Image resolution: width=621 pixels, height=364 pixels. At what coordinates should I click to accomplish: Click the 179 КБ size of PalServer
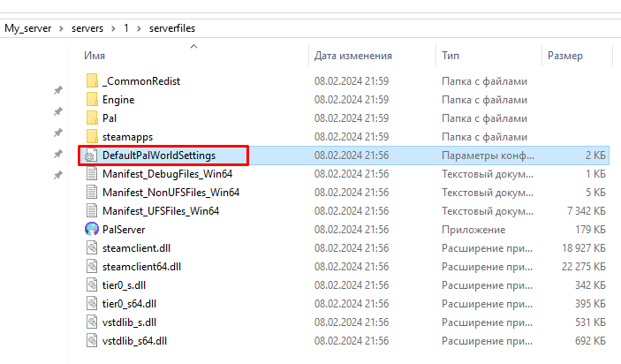tap(590, 230)
